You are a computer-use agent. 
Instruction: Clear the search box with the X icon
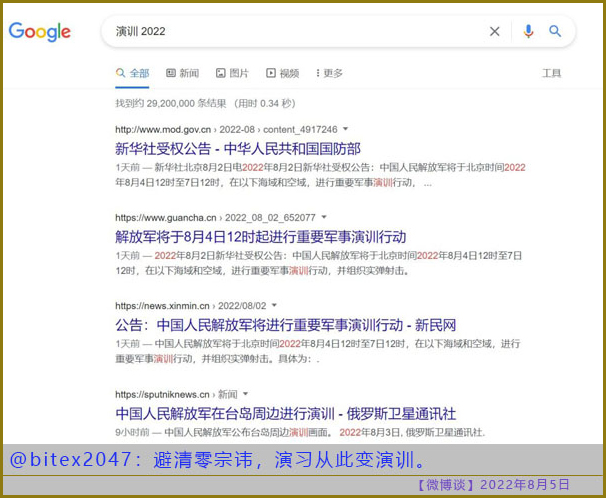point(495,31)
